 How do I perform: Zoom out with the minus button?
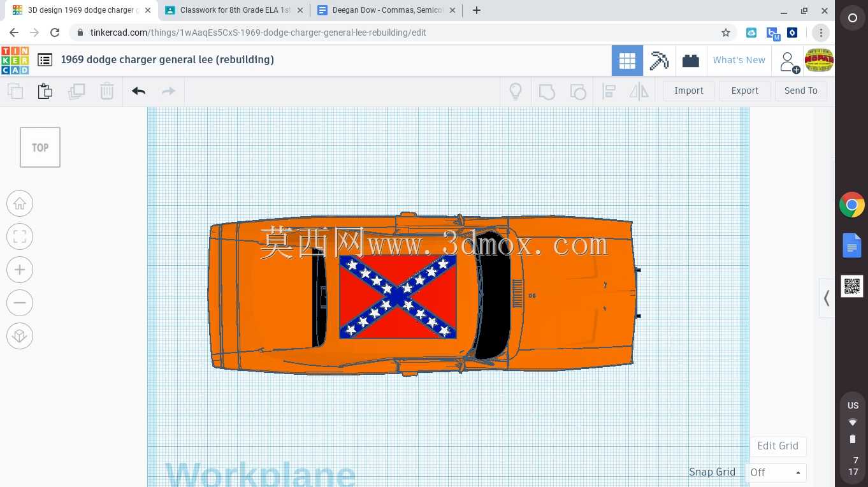click(20, 303)
